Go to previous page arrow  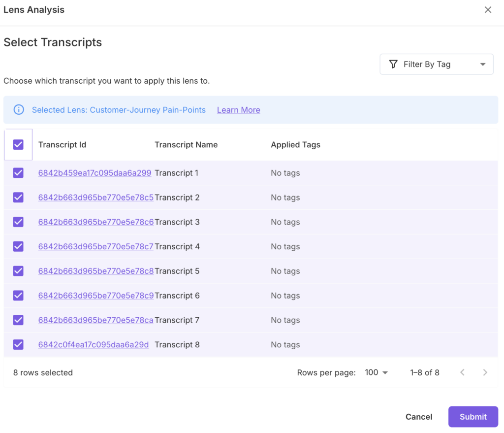(x=462, y=372)
